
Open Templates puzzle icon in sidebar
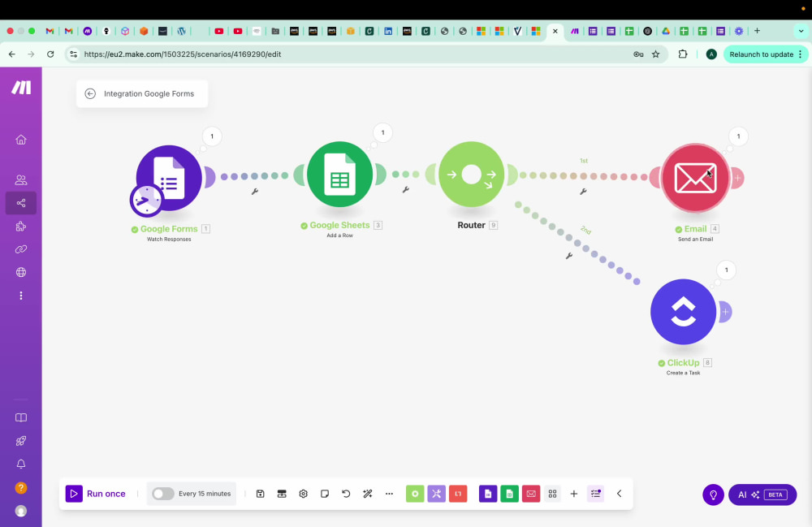[21, 227]
